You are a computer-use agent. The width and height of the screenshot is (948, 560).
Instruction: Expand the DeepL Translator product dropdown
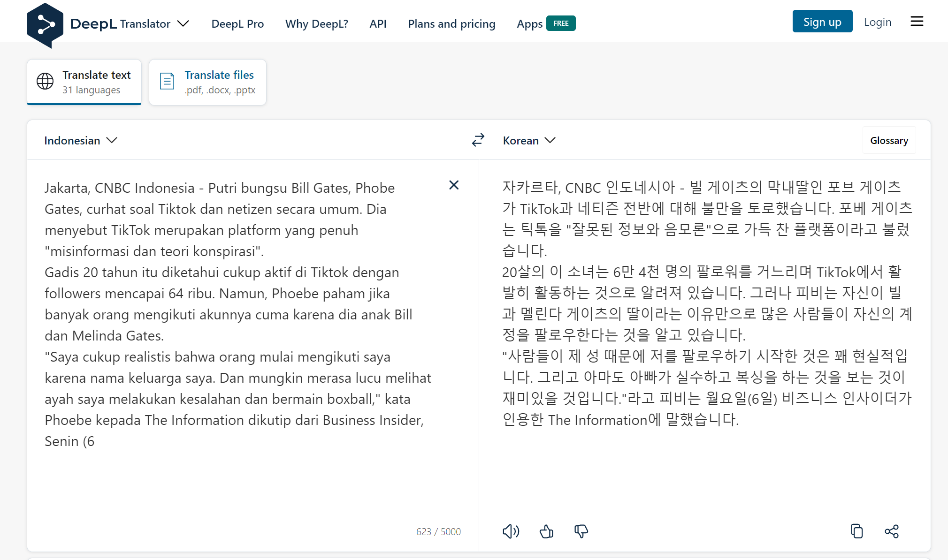(183, 23)
